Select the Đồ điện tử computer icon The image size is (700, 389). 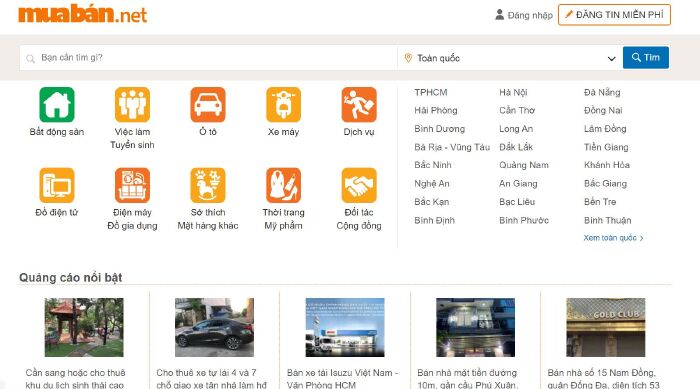(57, 185)
